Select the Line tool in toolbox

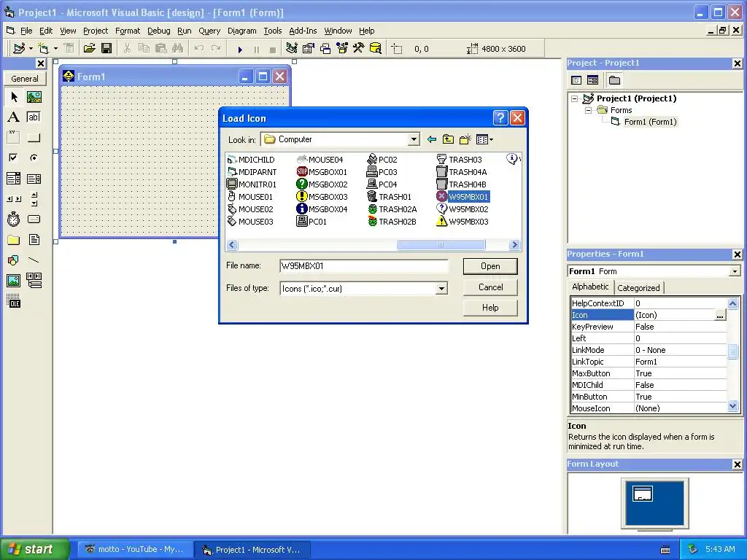(34, 260)
